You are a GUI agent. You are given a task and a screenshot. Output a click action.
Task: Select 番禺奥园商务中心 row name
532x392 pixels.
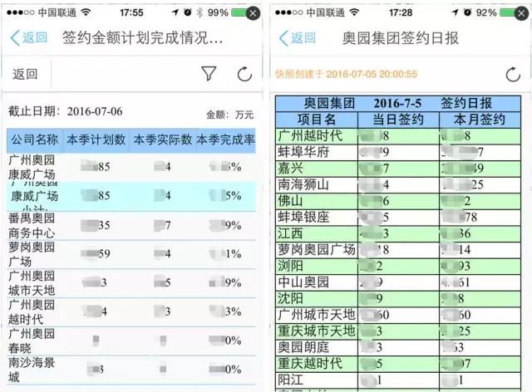point(32,226)
